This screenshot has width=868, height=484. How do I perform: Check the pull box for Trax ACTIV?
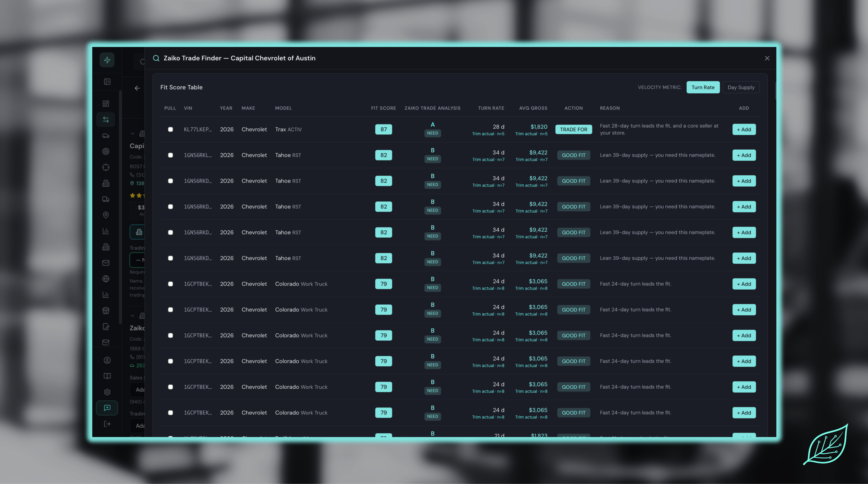click(x=170, y=129)
